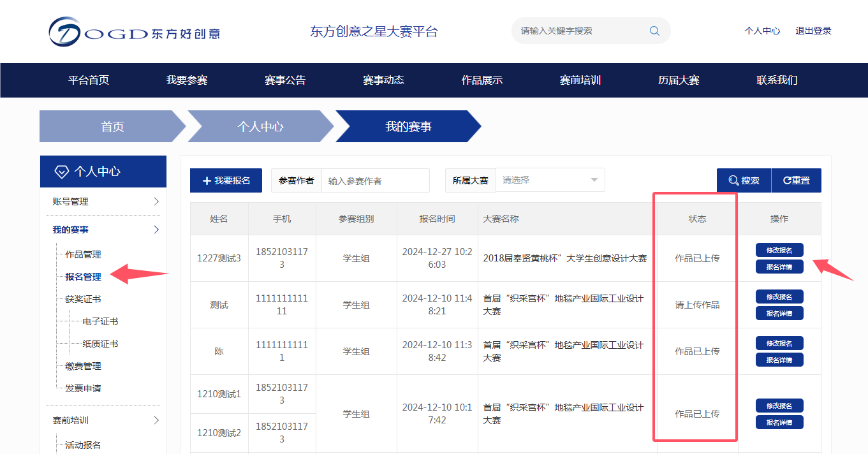The height and width of the screenshot is (454, 868).
Task: Open 报名详情 for the 测试 row
Action: tap(779, 312)
